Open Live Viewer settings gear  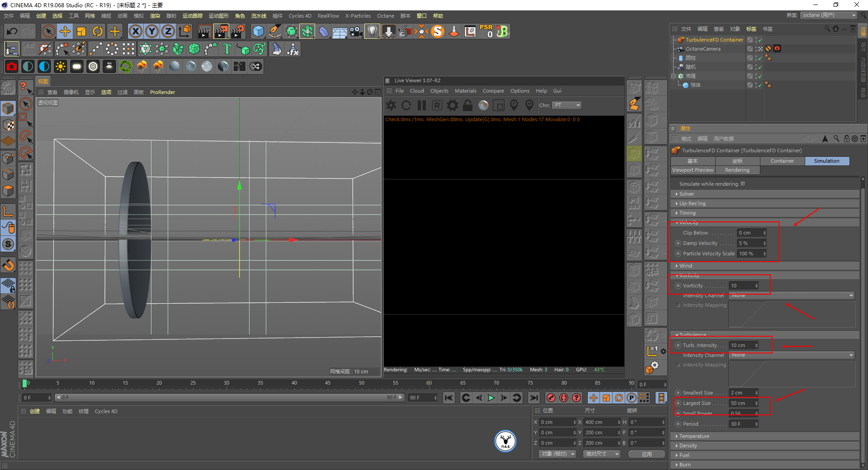tap(452, 105)
